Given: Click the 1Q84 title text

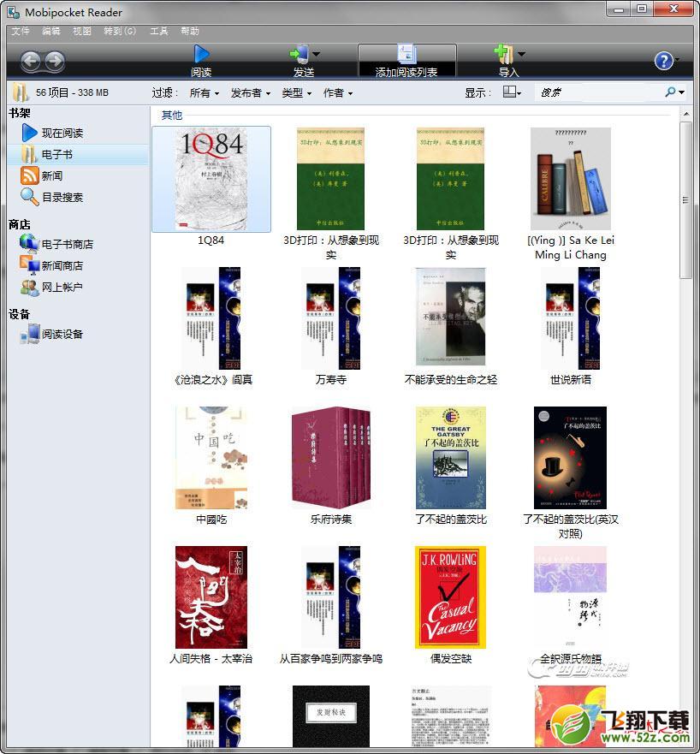Looking at the screenshot, I should point(211,240).
